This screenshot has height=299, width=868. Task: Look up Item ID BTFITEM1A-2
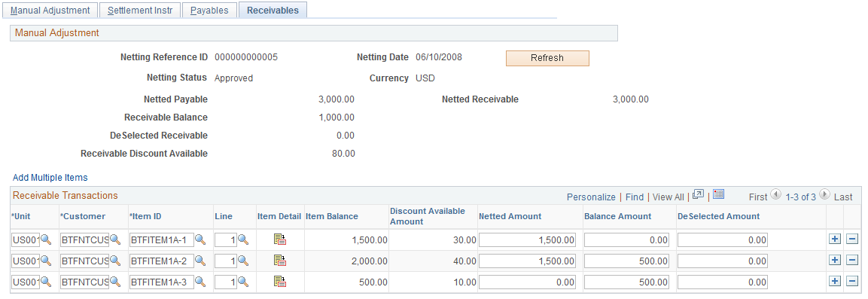pyautogui.click(x=200, y=261)
